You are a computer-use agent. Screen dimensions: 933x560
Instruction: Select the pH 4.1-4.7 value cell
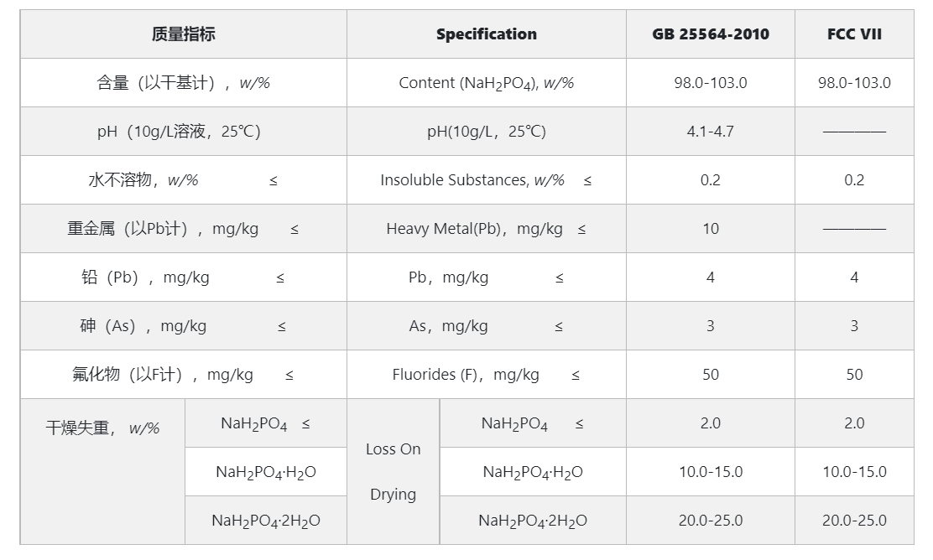pos(710,132)
